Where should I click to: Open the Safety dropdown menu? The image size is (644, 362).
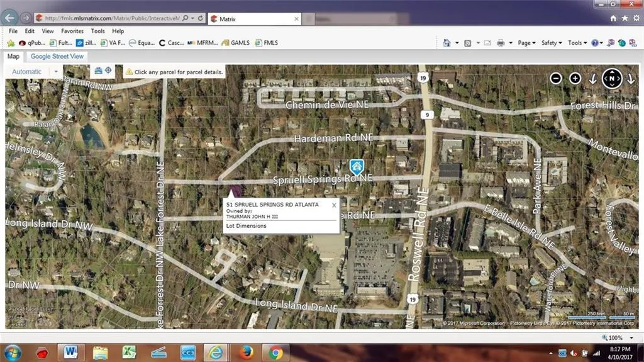552,43
